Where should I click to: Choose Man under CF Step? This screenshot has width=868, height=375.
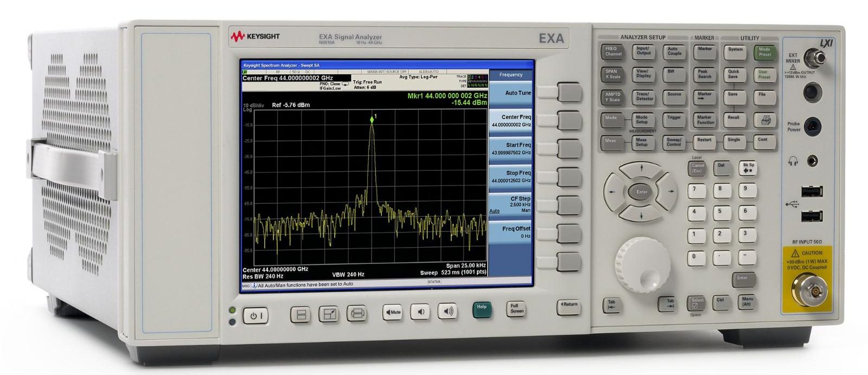tap(526, 210)
